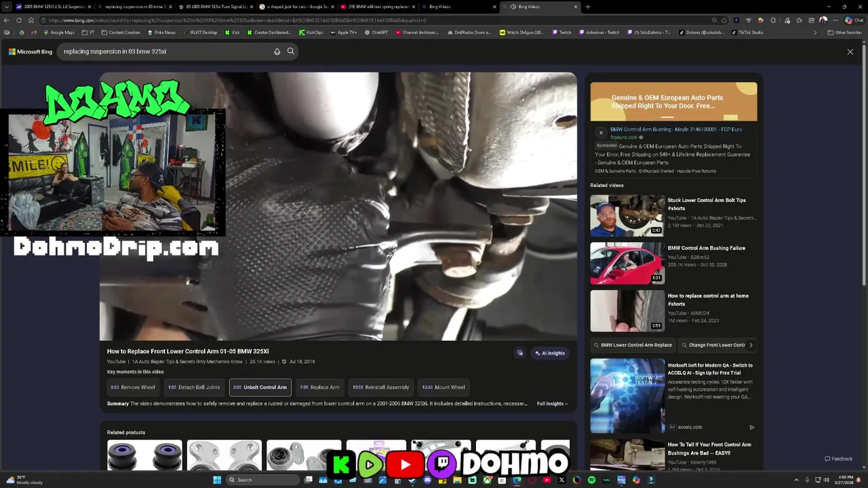Open the Microsoft Bing logo home link
The height and width of the screenshot is (488, 868).
[x=31, y=52]
